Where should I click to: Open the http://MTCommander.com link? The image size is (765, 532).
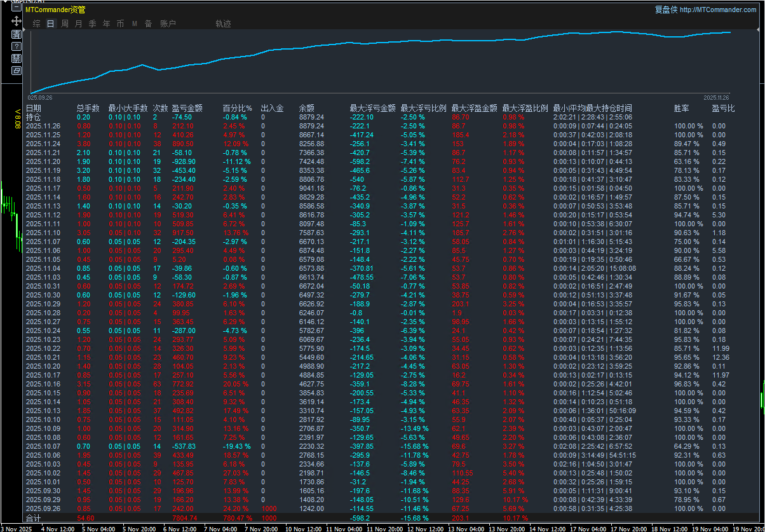pos(718,10)
